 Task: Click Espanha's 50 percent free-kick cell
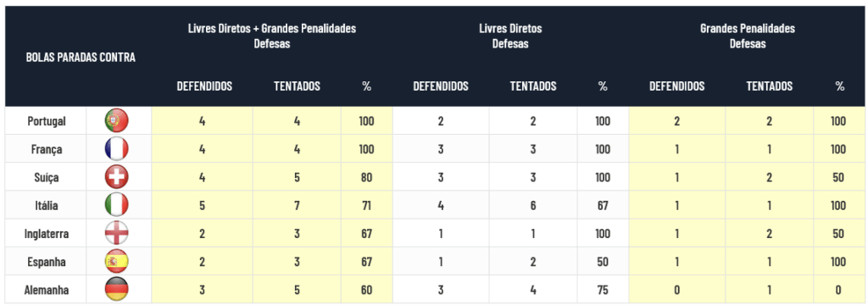(603, 262)
